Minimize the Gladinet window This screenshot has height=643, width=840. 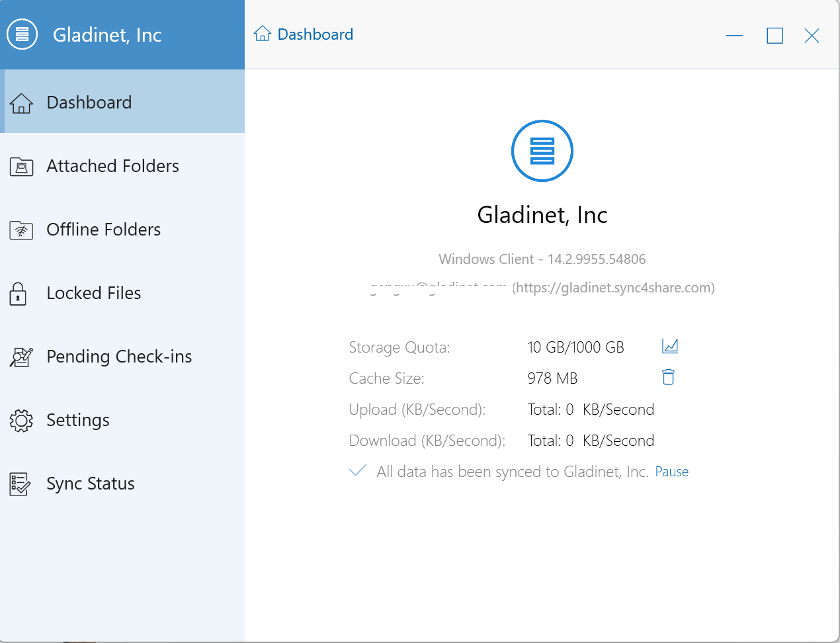click(734, 35)
